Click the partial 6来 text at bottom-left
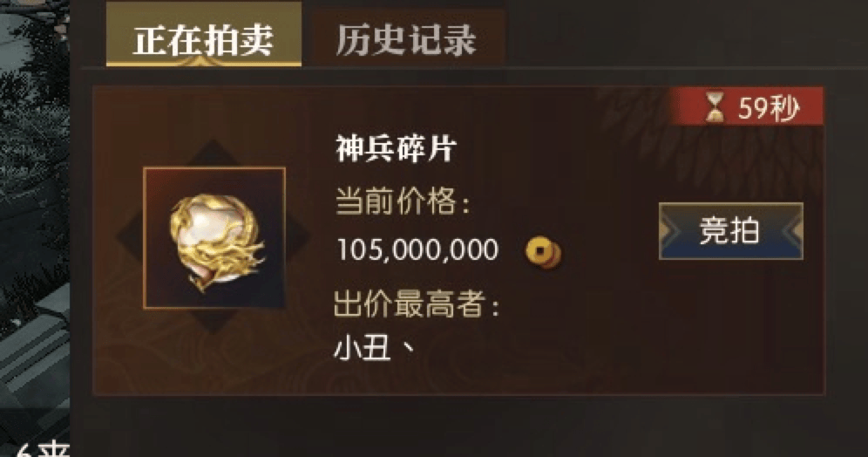 [43, 448]
